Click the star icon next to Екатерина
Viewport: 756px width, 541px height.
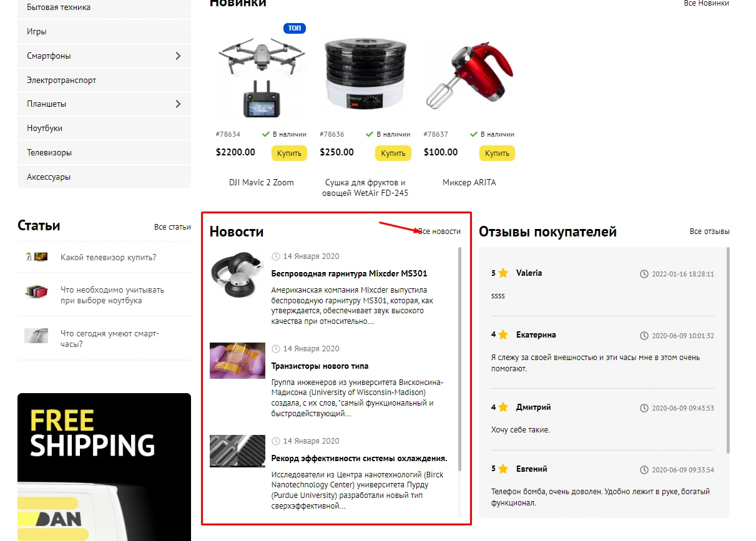503,334
